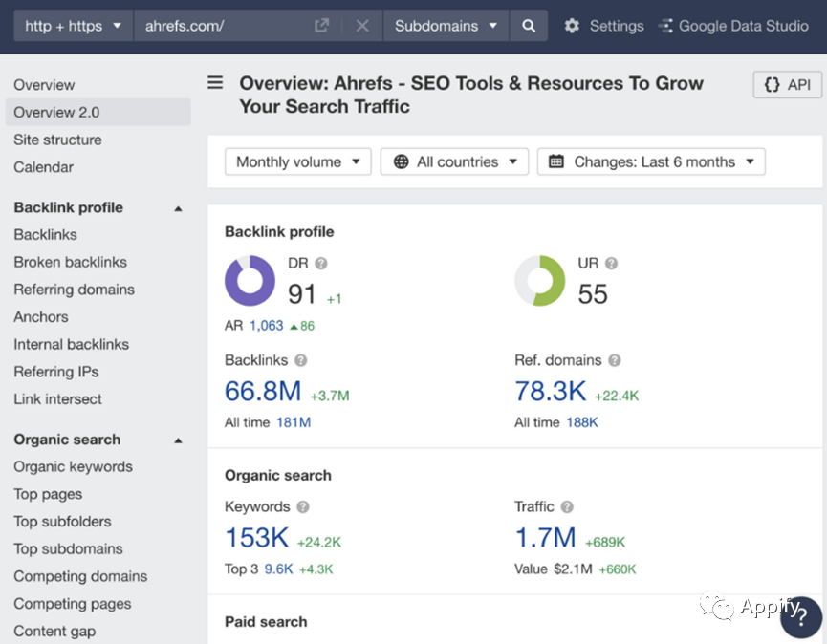
Task: Click the DR donut chart
Action: [x=250, y=281]
